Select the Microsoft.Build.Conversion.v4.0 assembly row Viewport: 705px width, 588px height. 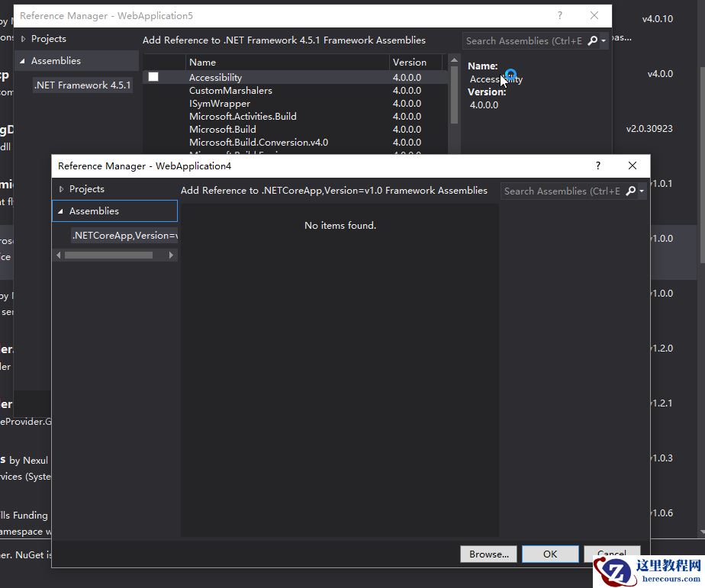pyautogui.click(x=296, y=143)
